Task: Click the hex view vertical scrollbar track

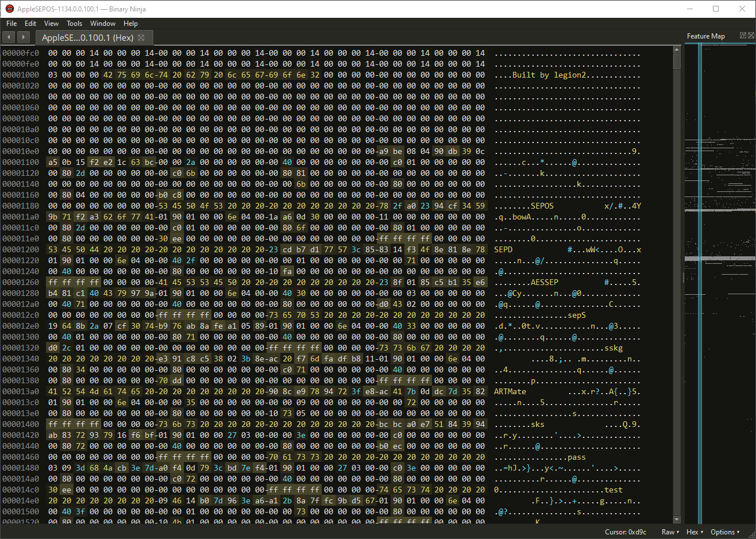Action: (x=677, y=287)
